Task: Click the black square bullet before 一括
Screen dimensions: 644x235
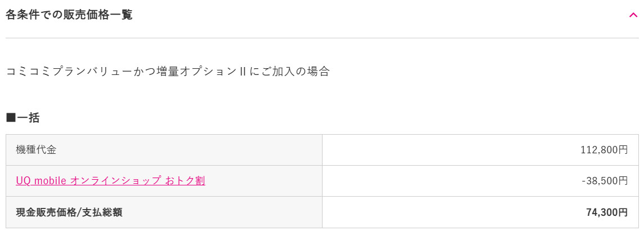Action: (11, 118)
